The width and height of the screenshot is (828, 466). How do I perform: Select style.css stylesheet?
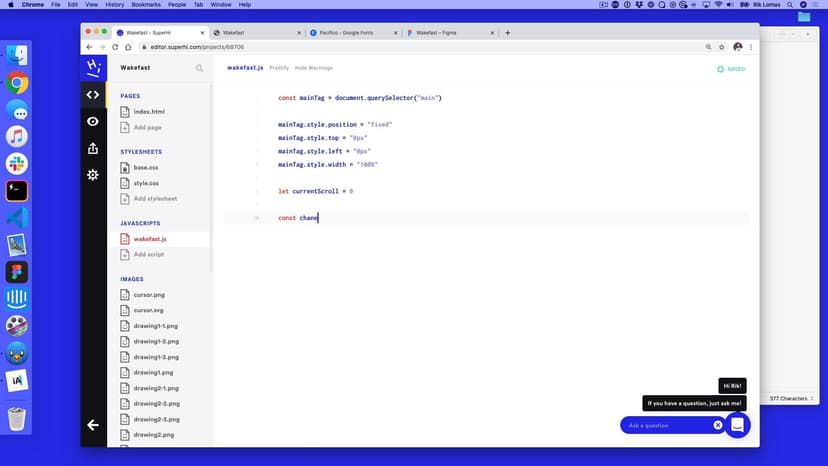[146, 183]
